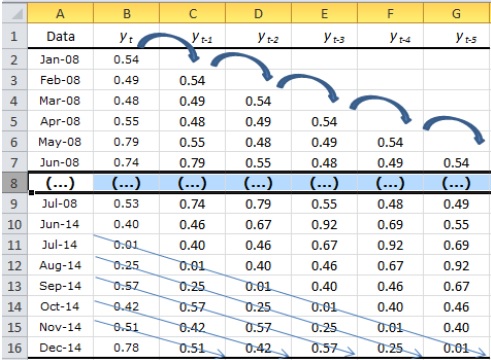This screenshot has height=360, width=491.
Task: Select cell B11 with value 0.01
Action: (x=126, y=245)
